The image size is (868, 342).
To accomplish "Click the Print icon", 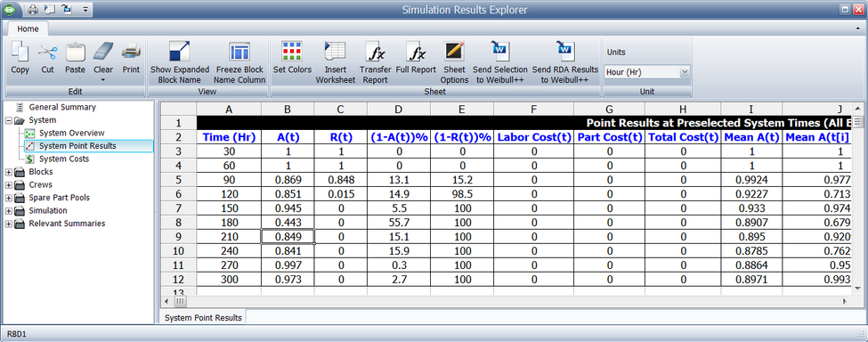I will pyautogui.click(x=131, y=52).
